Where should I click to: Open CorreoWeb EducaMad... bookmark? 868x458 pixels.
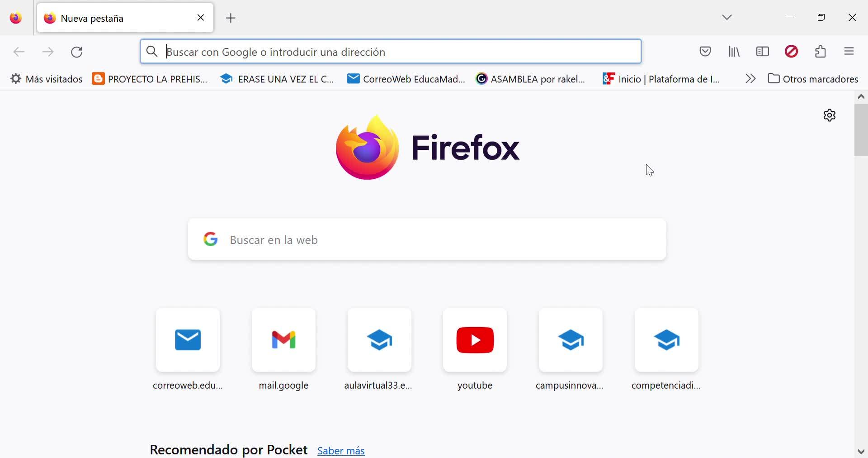pyautogui.click(x=406, y=79)
